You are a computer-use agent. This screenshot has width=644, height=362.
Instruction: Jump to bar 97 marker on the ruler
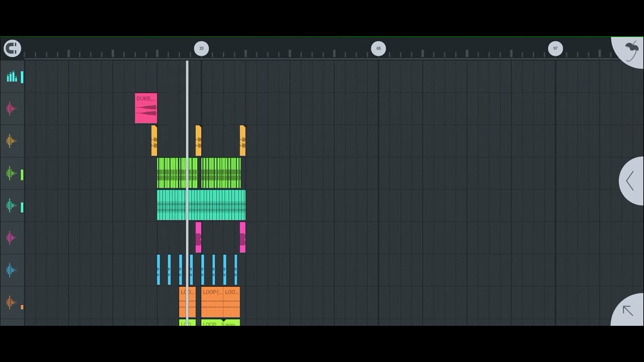point(555,48)
